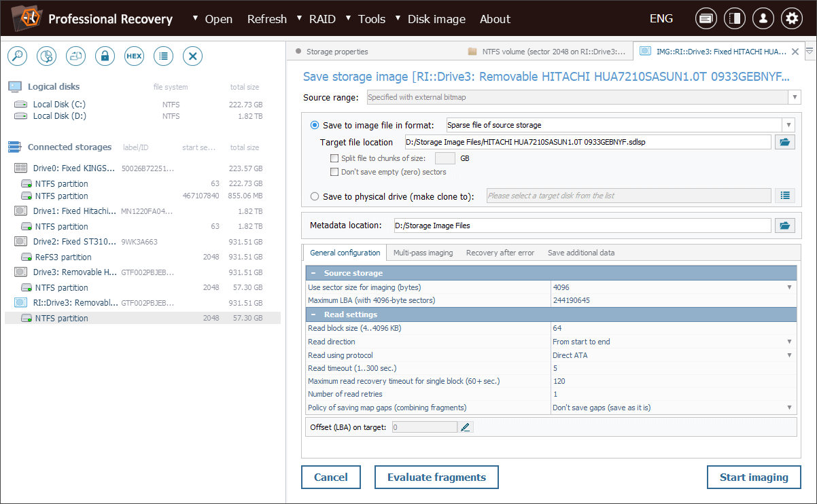The image size is (817, 504).
Task: Select NTFS partition starting at sector 467107840
Action: tap(143, 196)
